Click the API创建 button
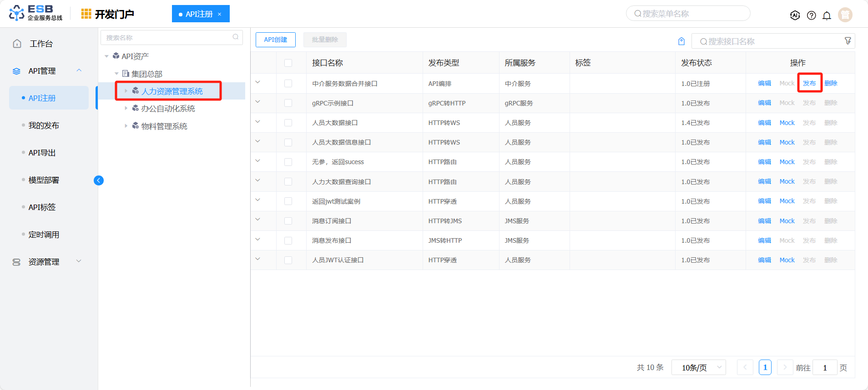Viewport: 868px width, 390px height. tap(275, 40)
